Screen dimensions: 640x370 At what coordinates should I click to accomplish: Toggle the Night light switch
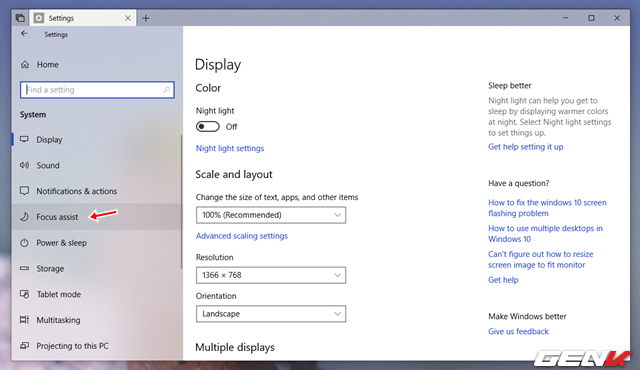point(208,126)
